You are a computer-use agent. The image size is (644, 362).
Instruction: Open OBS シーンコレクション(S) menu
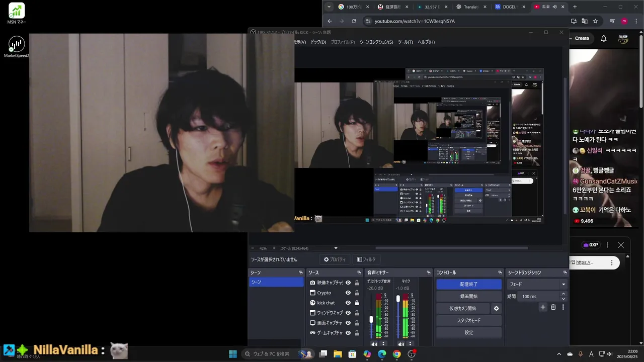click(376, 42)
